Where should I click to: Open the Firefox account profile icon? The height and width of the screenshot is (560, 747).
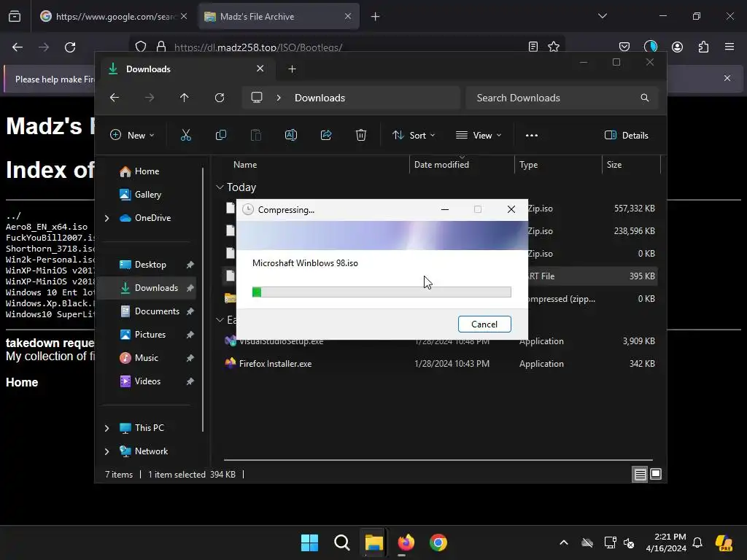pyautogui.click(x=677, y=47)
